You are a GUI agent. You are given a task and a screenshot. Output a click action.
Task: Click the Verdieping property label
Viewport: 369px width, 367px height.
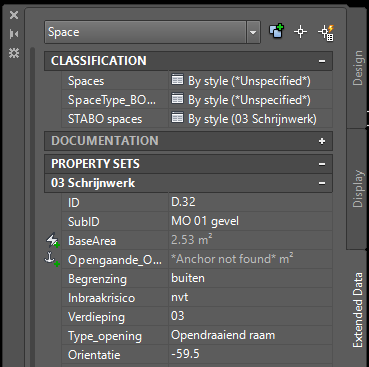96,317
